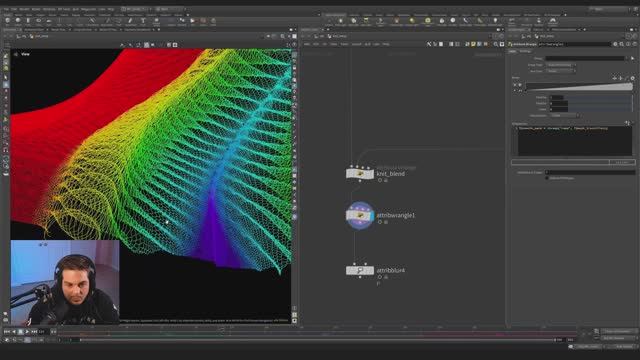
Task: Select the Torus shelf tool
Action: tap(39, 21)
